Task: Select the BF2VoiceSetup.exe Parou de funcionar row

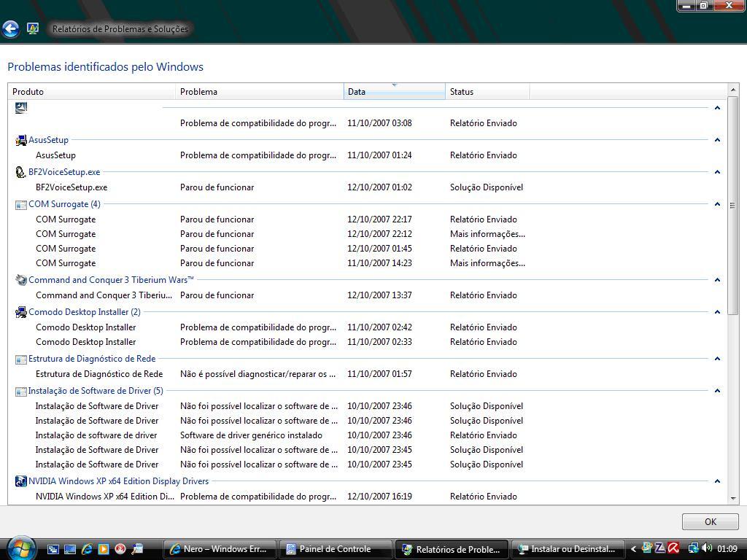Action: click(x=367, y=187)
